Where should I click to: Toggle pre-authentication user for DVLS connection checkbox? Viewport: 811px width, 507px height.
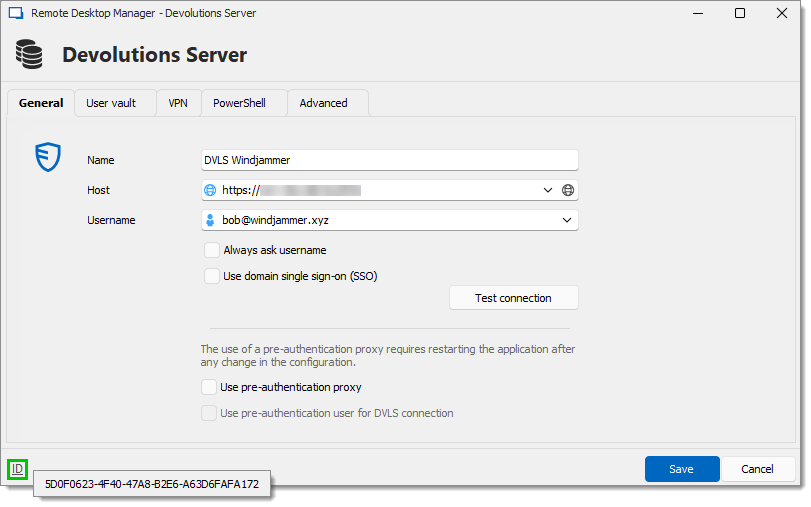(209, 413)
